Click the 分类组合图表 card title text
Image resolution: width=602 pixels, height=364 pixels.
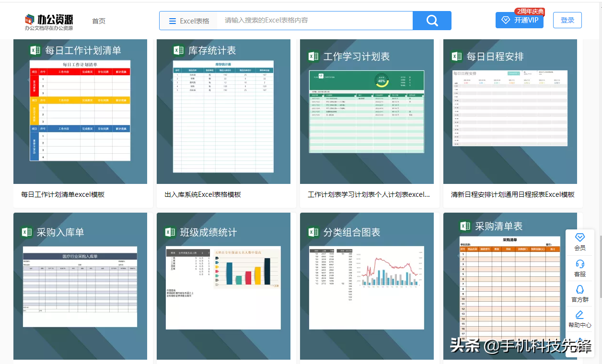[x=352, y=232]
